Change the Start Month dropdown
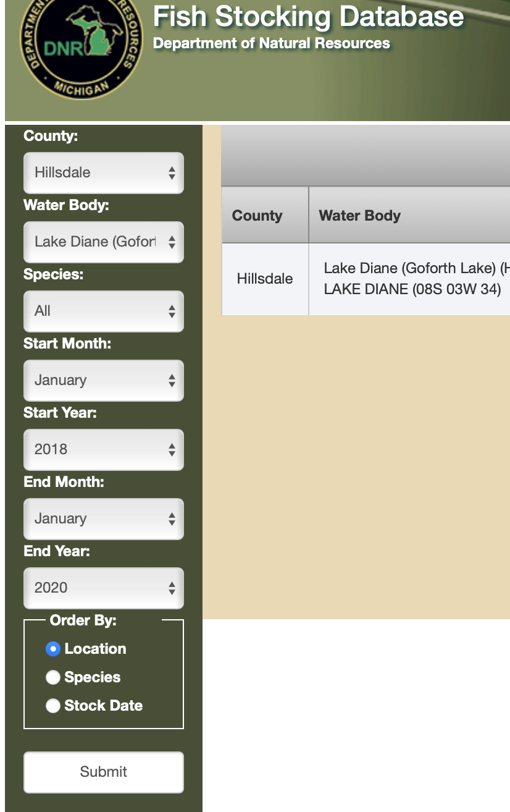 point(104,381)
